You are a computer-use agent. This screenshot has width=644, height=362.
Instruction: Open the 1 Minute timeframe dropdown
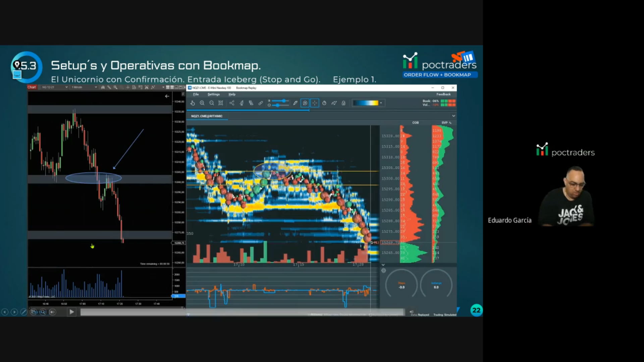click(x=84, y=87)
